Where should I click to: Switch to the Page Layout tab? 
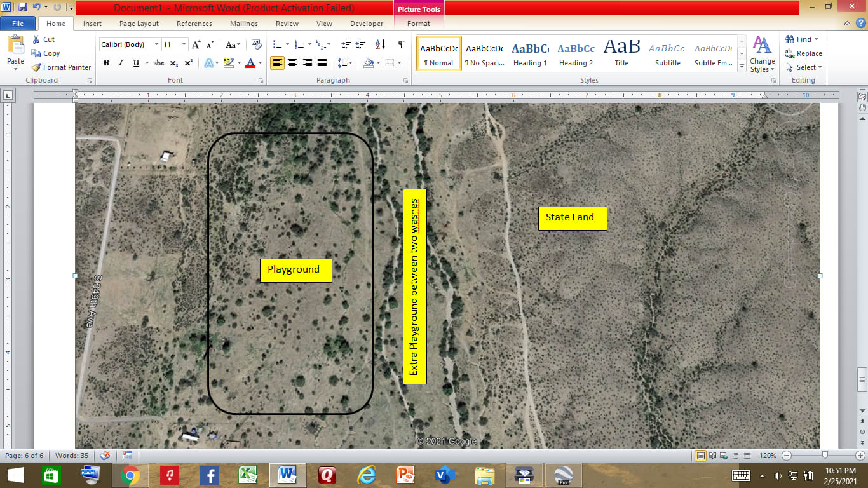point(139,24)
